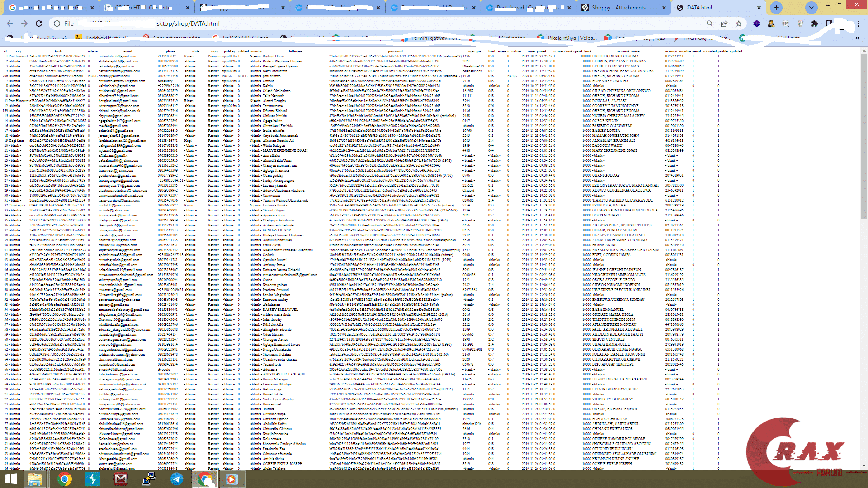Open the zoom magnifier in address bar

click(710, 23)
